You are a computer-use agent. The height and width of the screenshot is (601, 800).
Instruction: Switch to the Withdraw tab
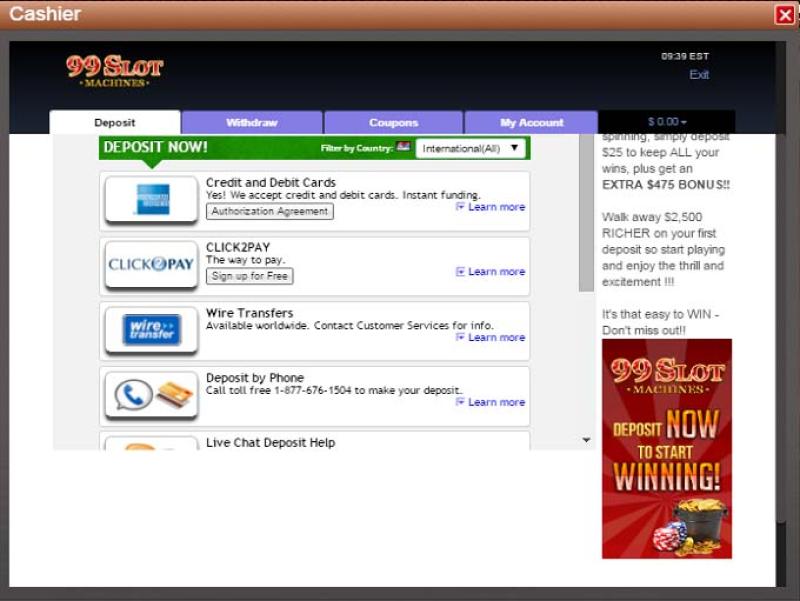252,122
